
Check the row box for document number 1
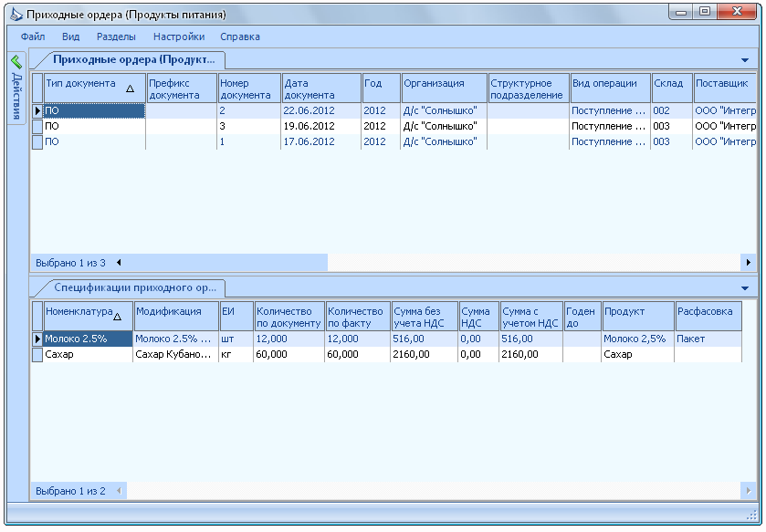tap(37, 142)
